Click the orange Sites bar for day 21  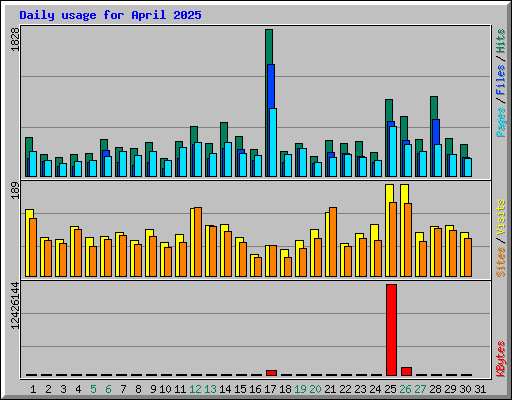[333, 242]
